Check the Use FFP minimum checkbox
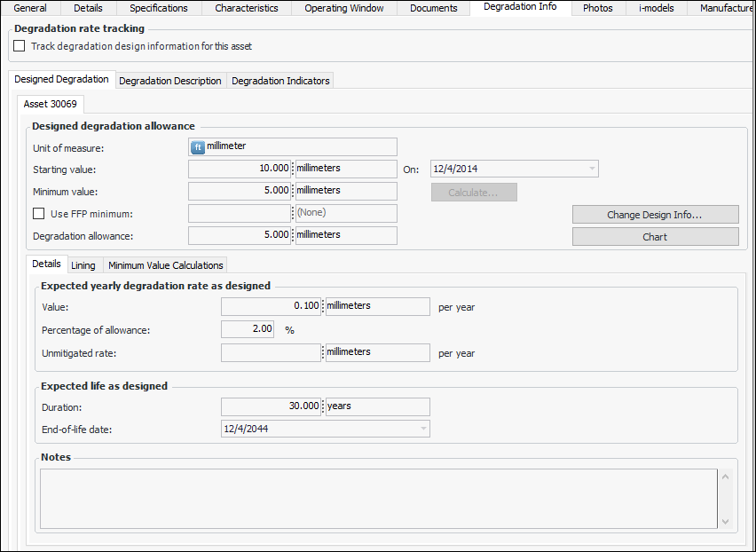Image resolution: width=756 pixels, height=552 pixels. point(38,214)
